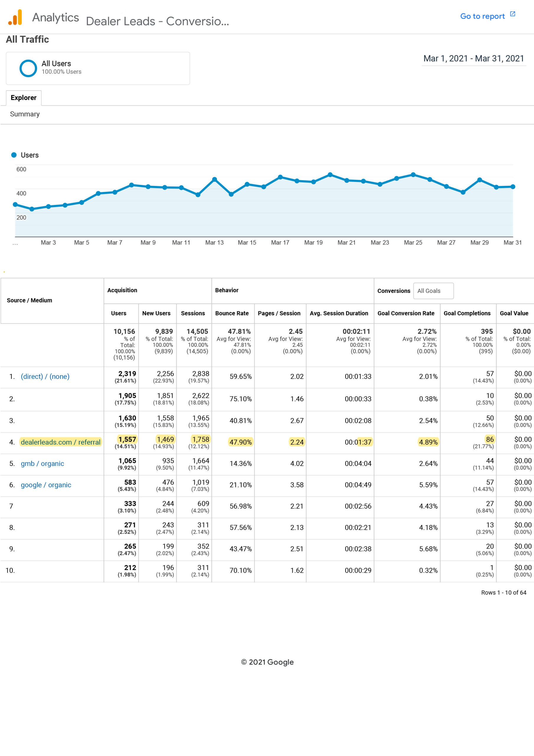Click the All Traffic report heading
This screenshot has height=756, width=534.
pyautogui.click(x=27, y=39)
